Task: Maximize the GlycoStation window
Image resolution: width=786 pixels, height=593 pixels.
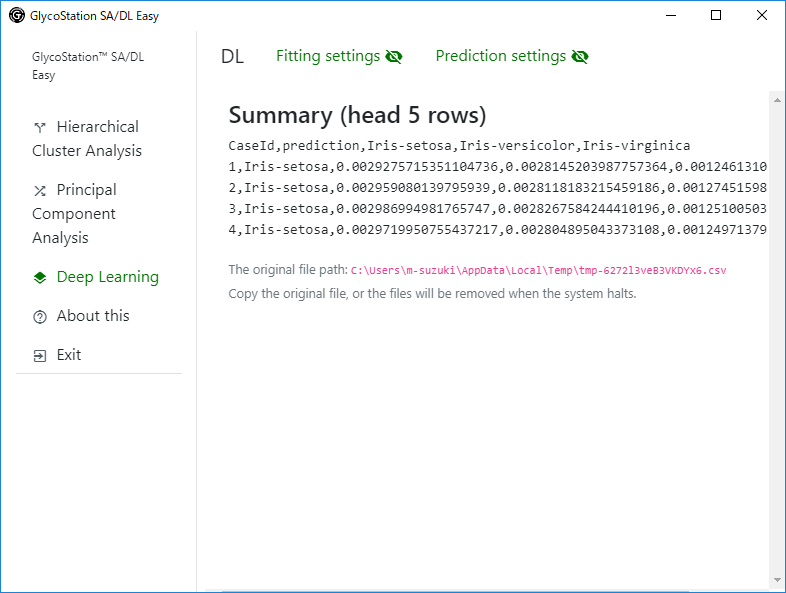Action: click(716, 16)
